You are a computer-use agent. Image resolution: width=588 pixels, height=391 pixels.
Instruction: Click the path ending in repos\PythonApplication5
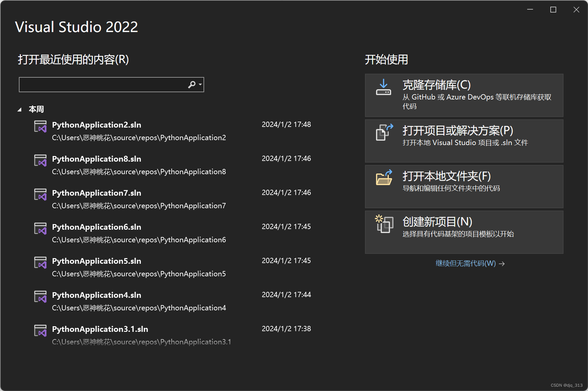point(139,274)
